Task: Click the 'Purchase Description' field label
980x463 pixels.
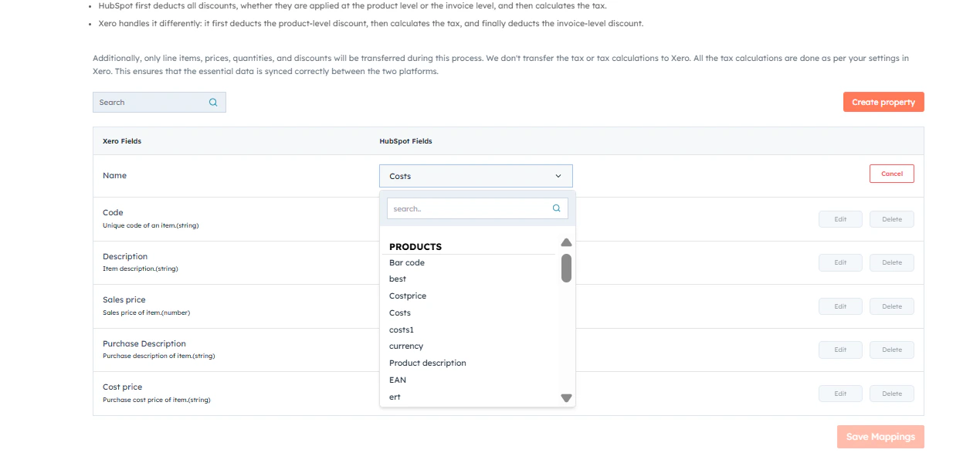Action: [144, 343]
